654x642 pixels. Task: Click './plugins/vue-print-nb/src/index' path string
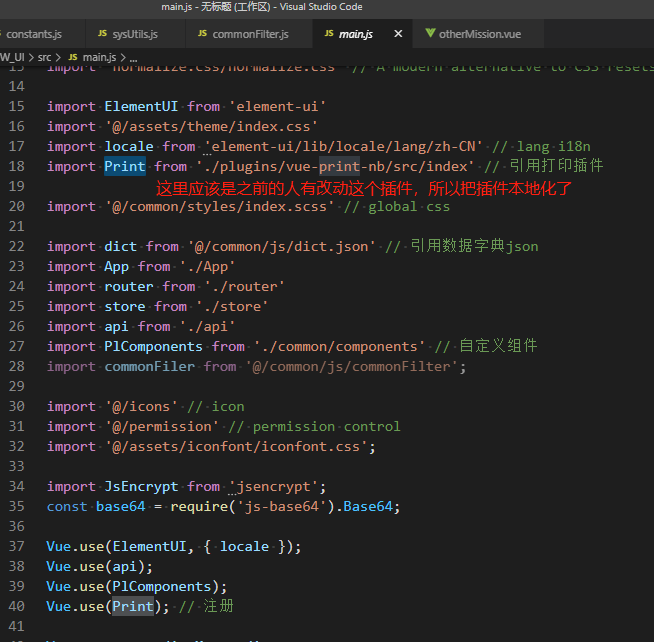coord(335,166)
